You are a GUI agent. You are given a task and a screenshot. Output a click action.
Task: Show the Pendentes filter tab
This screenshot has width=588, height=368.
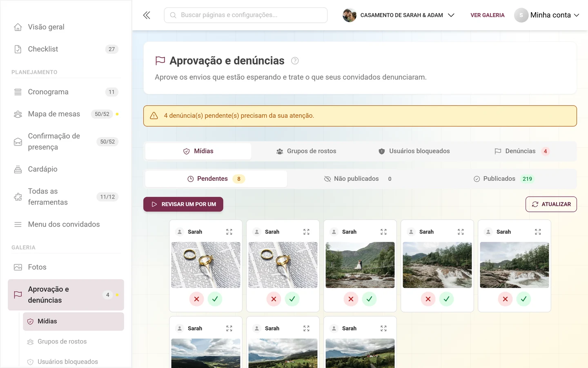(216, 179)
